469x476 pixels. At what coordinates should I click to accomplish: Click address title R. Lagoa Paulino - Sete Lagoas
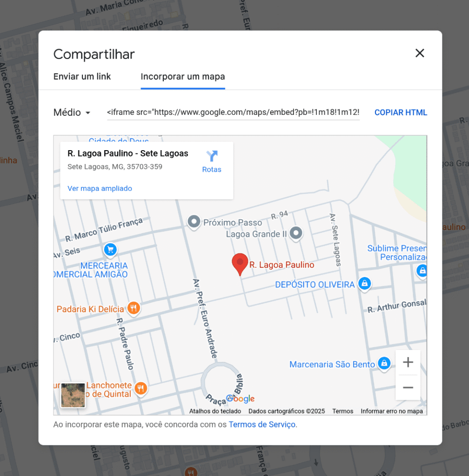click(x=127, y=153)
